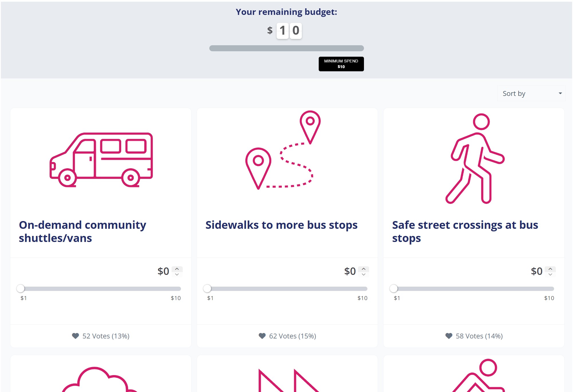The image size is (573, 392).
Task: Click heart icon beside 62 Votes
Action: (x=262, y=336)
